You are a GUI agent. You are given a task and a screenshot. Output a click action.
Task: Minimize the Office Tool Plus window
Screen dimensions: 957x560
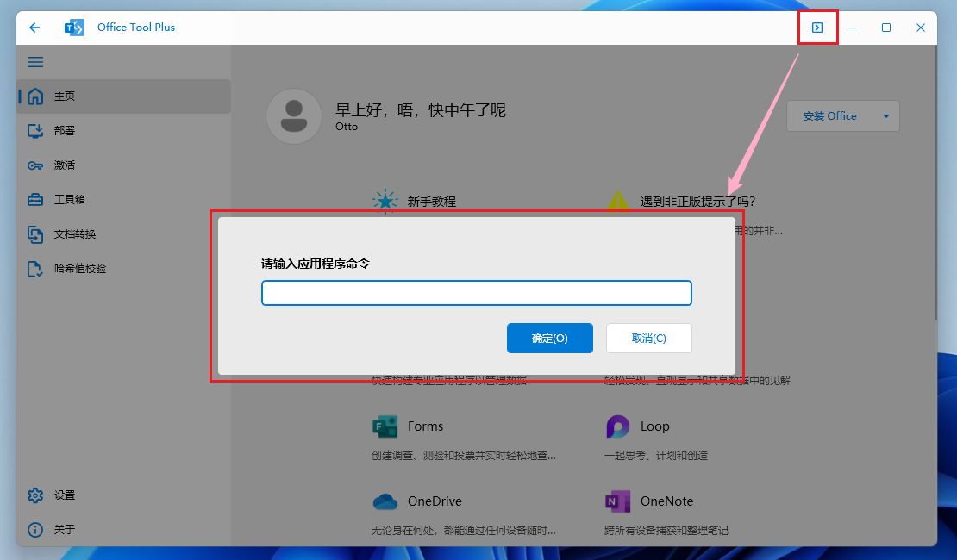852,28
